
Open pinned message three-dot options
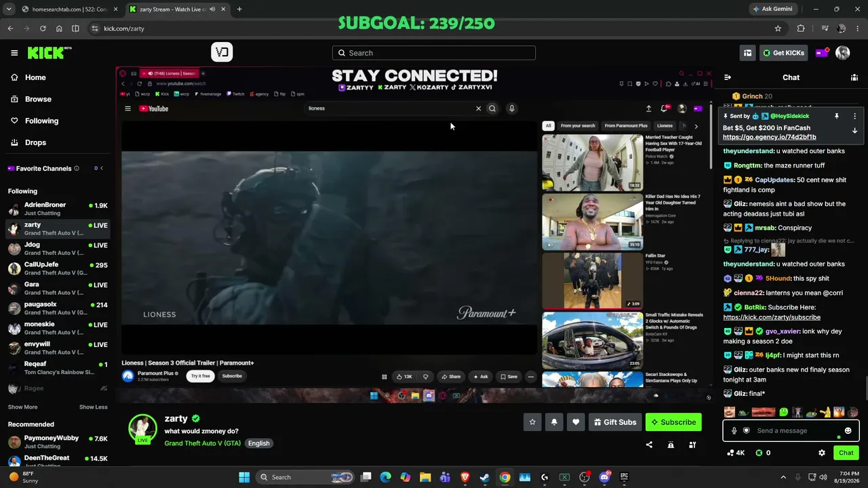coord(854,116)
